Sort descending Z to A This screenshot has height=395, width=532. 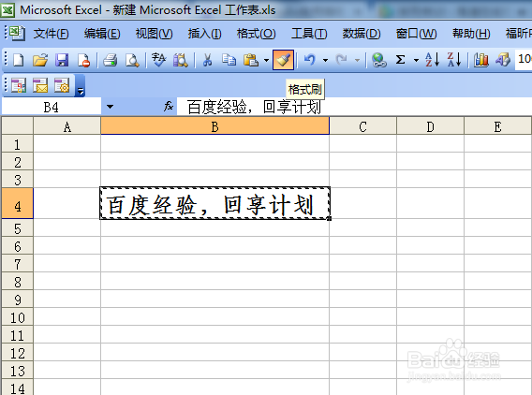tap(454, 60)
